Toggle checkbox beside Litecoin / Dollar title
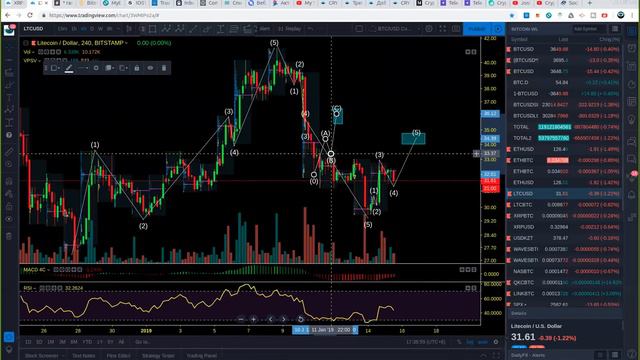Viewport: 640px width, 360px height. (26, 43)
